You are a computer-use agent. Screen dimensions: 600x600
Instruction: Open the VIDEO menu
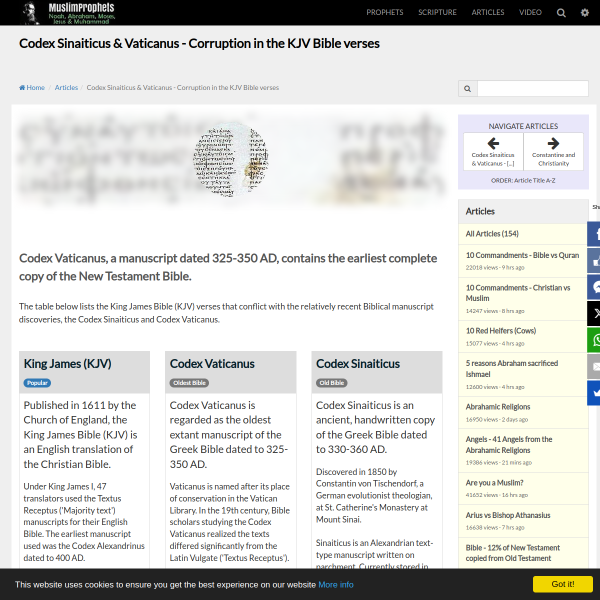(530, 12)
